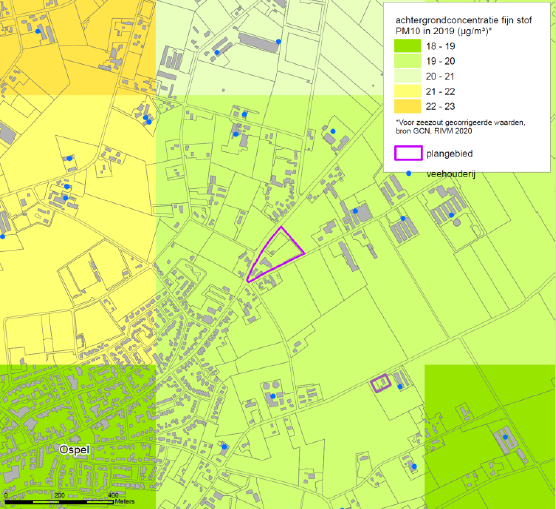Click the 19 - 20 green legend swatch
This screenshot has height=509, width=556.
(x=407, y=61)
